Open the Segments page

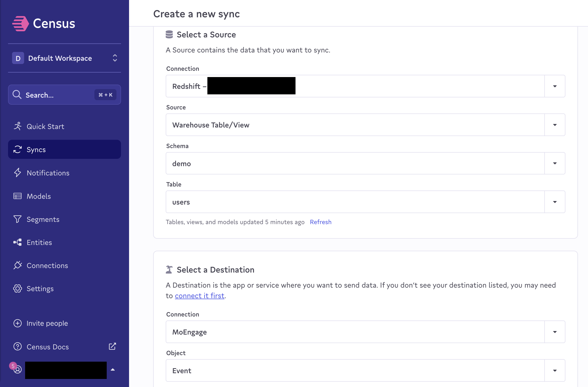[x=43, y=219]
